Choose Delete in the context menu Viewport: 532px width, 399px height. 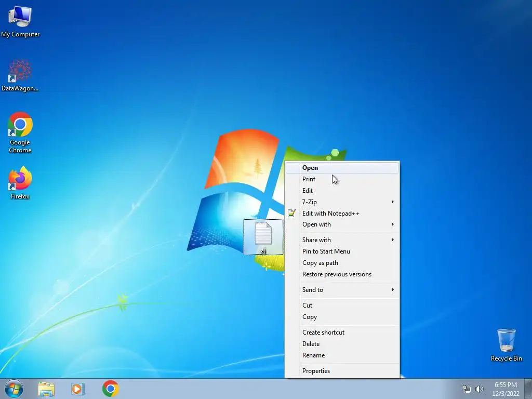[x=342, y=344]
